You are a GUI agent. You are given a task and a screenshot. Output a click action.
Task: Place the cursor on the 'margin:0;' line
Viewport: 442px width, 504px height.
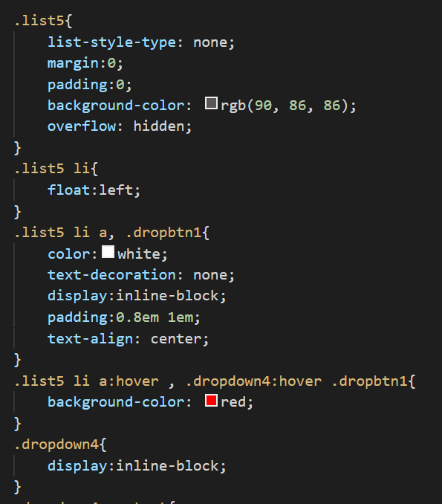tap(85, 63)
